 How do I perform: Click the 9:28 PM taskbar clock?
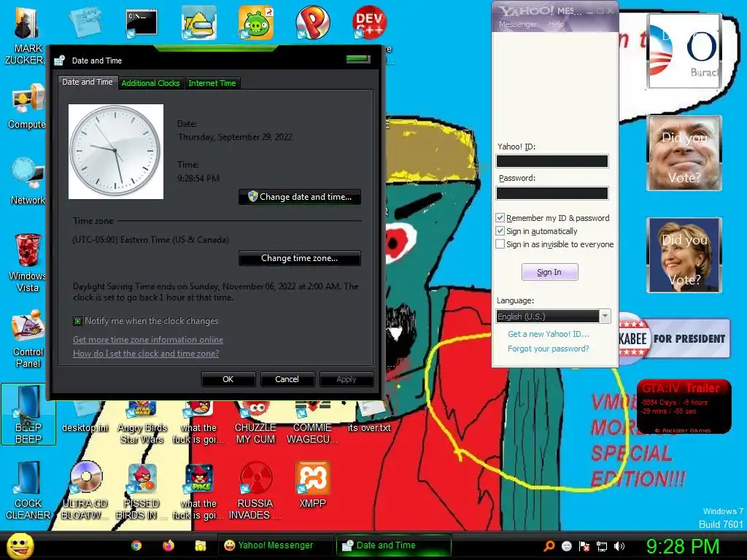[682, 546]
